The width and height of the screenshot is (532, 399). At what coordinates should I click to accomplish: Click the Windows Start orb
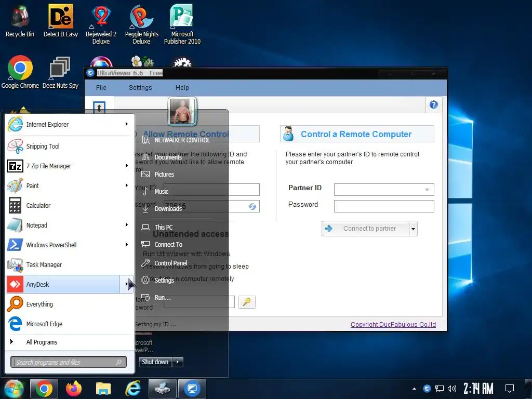(13, 389)
